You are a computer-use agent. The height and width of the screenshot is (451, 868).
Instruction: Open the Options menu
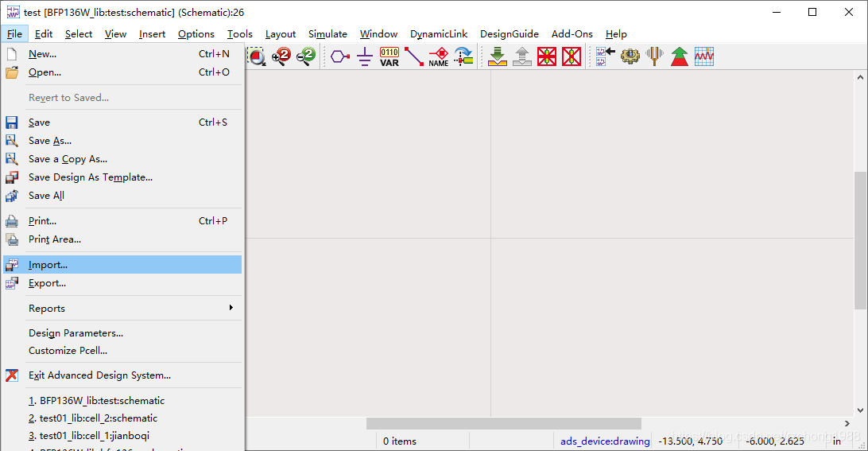(196, 34)
